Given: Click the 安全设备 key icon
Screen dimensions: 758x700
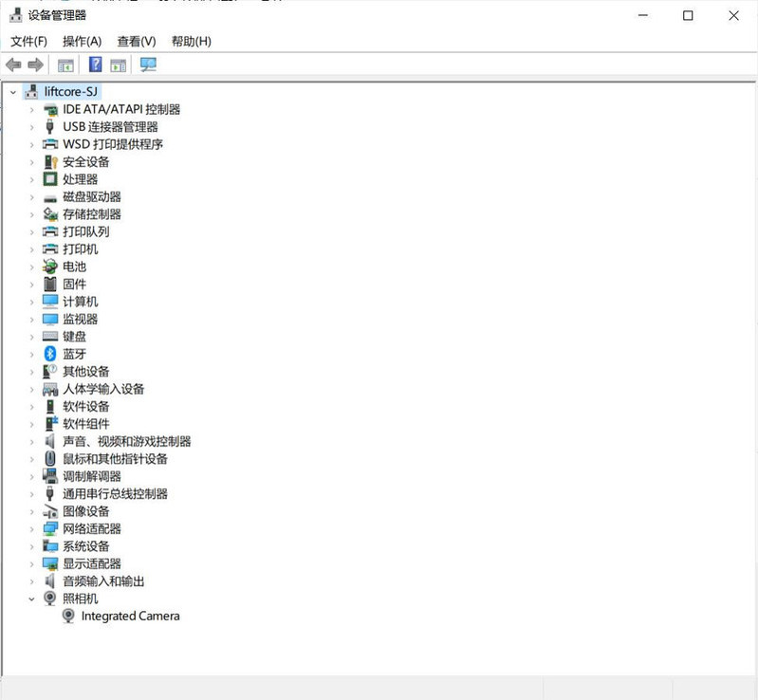Looking at the screenshot, I should coord(50,162).
